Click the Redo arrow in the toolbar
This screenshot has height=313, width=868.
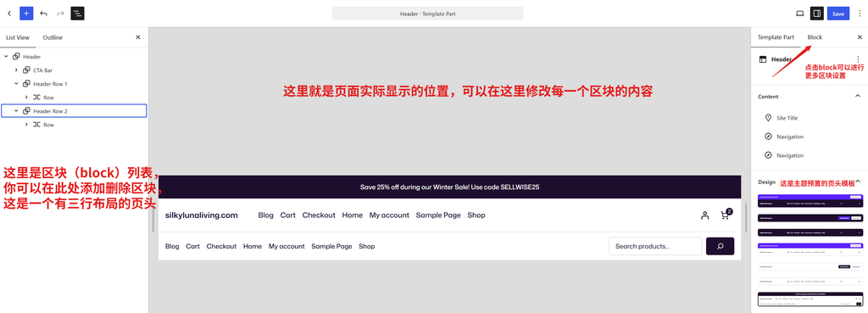(x=60, y=14)
